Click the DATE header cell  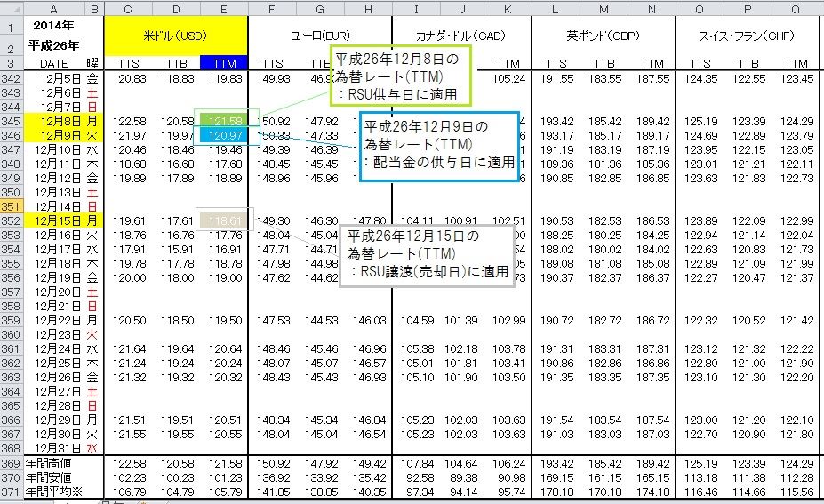(53, 64)
